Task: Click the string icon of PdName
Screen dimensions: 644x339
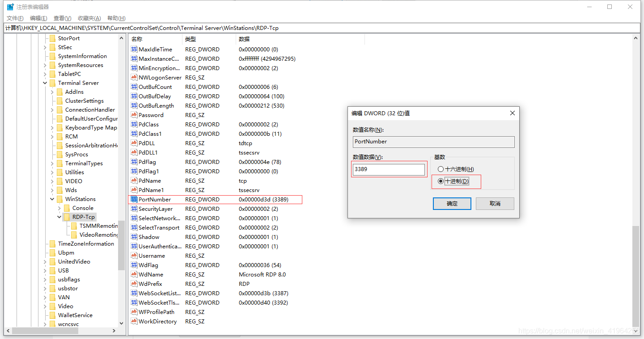Action: pyautogui.click(x=134, y=180)
